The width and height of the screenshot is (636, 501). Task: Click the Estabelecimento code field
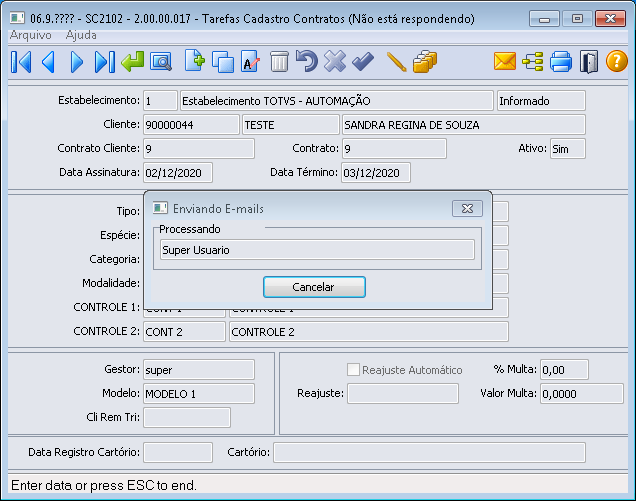pos(160,101)
